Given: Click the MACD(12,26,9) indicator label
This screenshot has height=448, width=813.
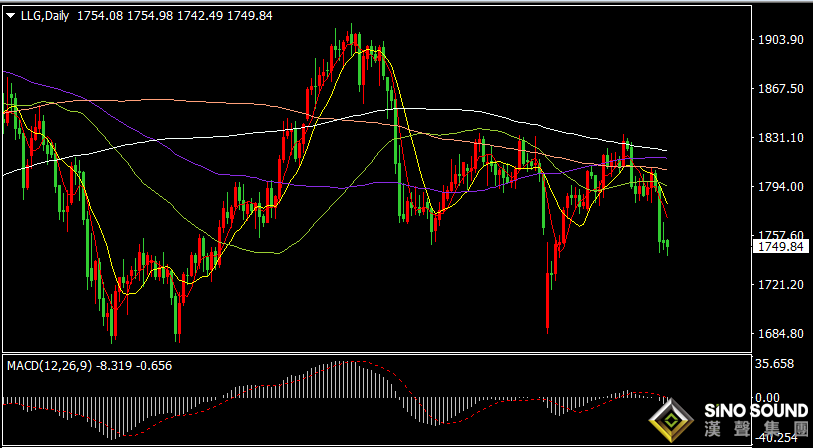Looking at the screenshot, I should pyautogui.click(x=50, y=366).
